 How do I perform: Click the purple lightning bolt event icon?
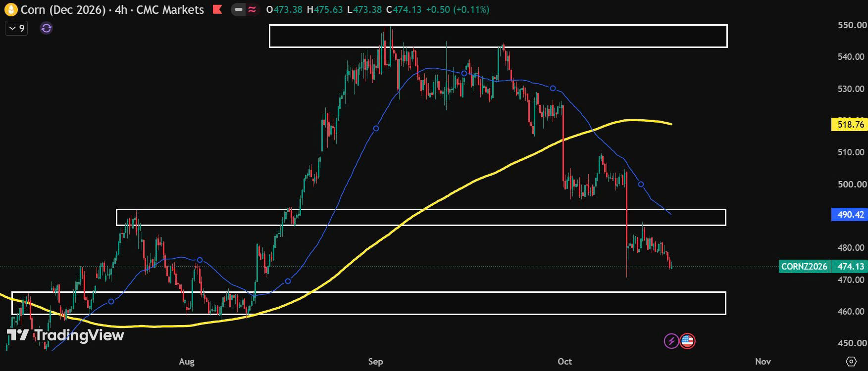click(671, 341)
